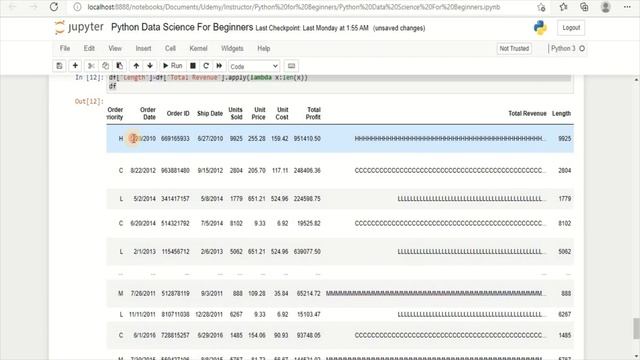Insert a cell below with plus icon
This screenshot has height=360, width=640.
pos(75,66)
